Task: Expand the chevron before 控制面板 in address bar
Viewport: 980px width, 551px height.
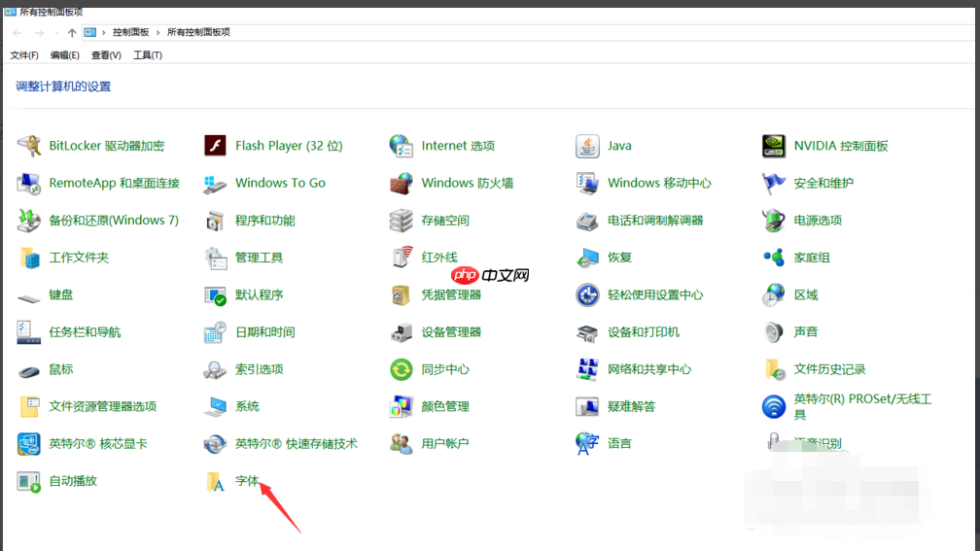Action: point(104,32)
